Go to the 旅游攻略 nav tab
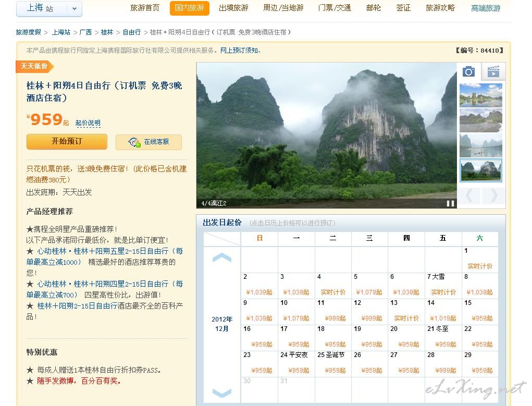The height and width of the screenshot is (406, 532). coord(440,8)
